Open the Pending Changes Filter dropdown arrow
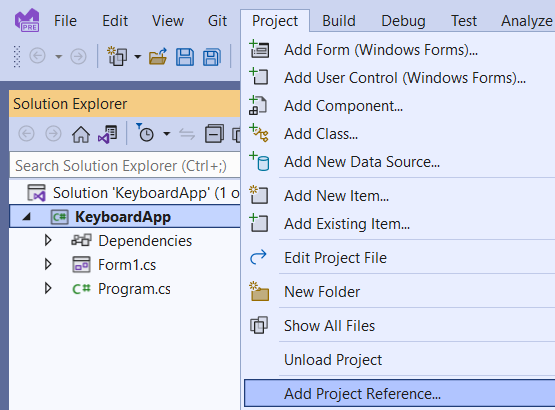The width and height of the screenshot is (555, 410). 166,134
